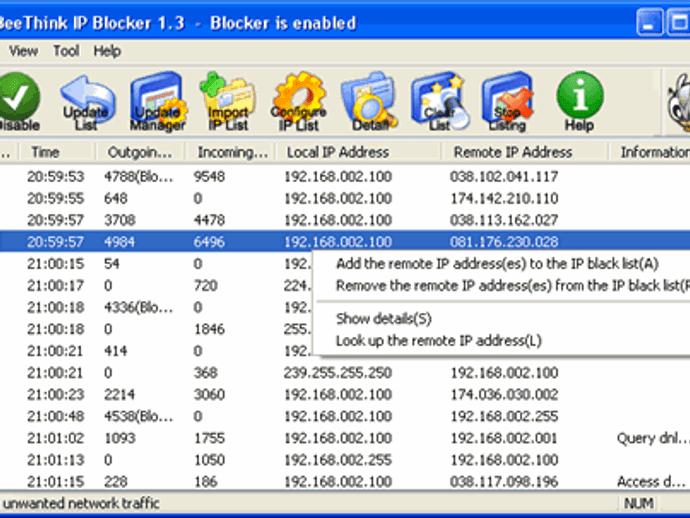
Task: Click outgoing value 414
Action: click(116, 351)
